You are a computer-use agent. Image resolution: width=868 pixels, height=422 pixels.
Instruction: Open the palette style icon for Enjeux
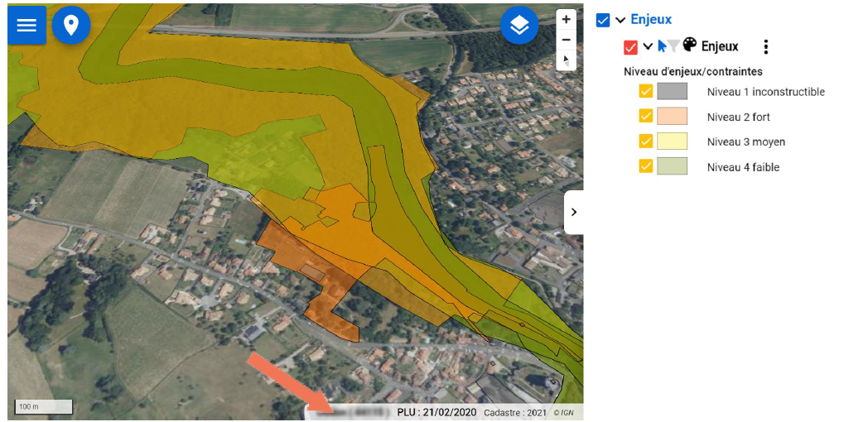689,46
